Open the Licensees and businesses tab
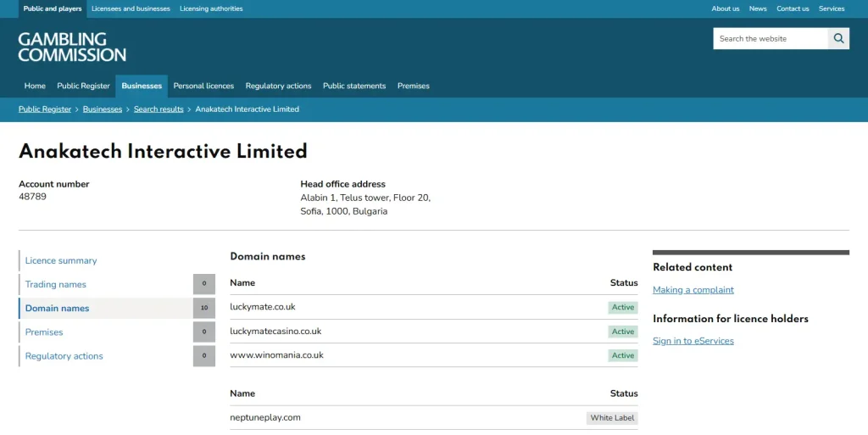Image resolution: width=868 pixels, height=435 pixels. point(131,8)
